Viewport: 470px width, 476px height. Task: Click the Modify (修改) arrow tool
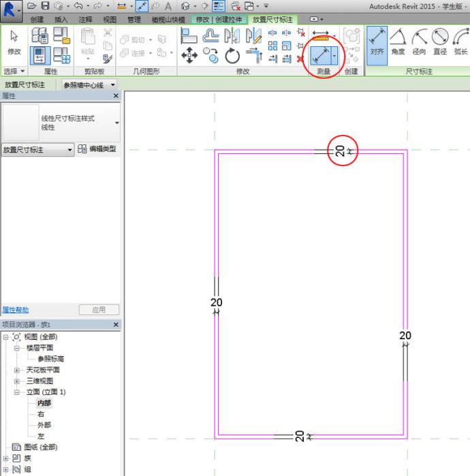coord(14,42)
